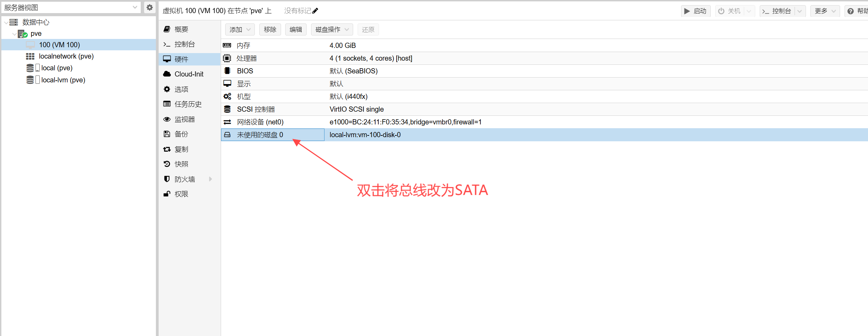This screenshot has width=868, height=336.
Task: Click the local-lvm:vm-100-disk-0 value
Action: click(365, 135)
